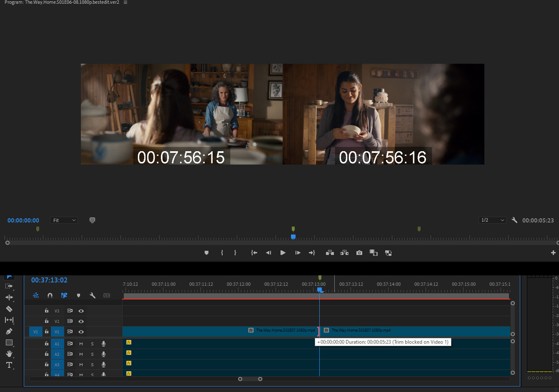The height and width of the screenshot is (392, 559).
Task: Toggle sync lock on A2
Action: (x=70, y=354)
